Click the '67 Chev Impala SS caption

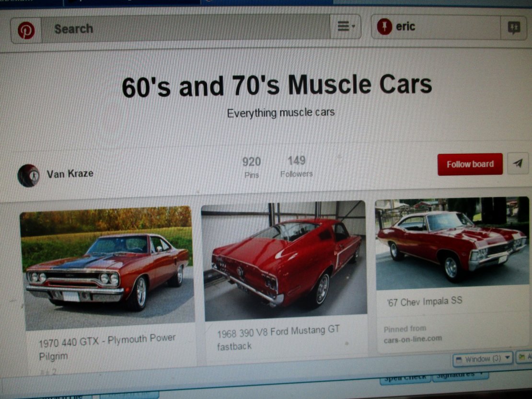click(x=425, y=301)
